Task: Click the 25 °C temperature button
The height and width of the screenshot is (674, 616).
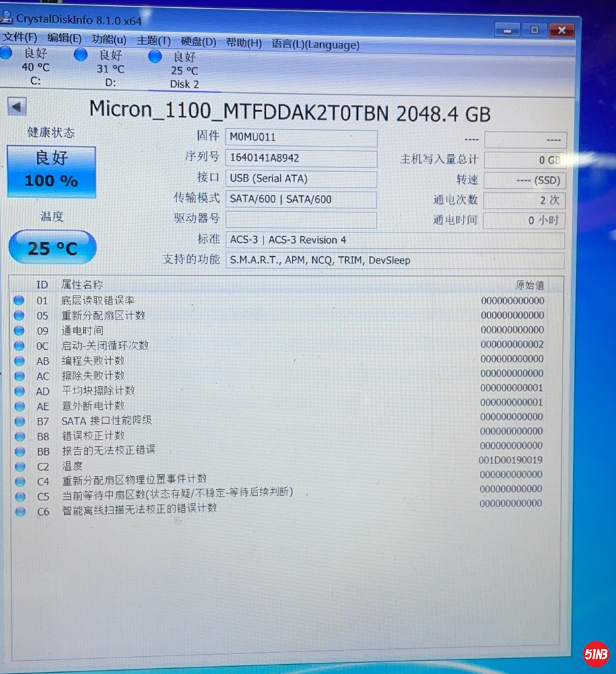Action: (52, 248)
